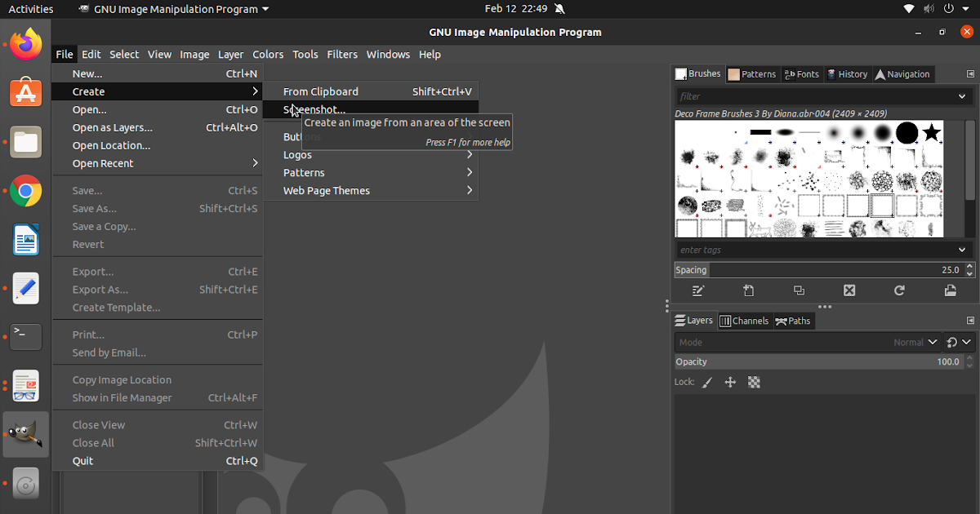Delete the selected brush
980x514 pixels.
pos(849,290)
